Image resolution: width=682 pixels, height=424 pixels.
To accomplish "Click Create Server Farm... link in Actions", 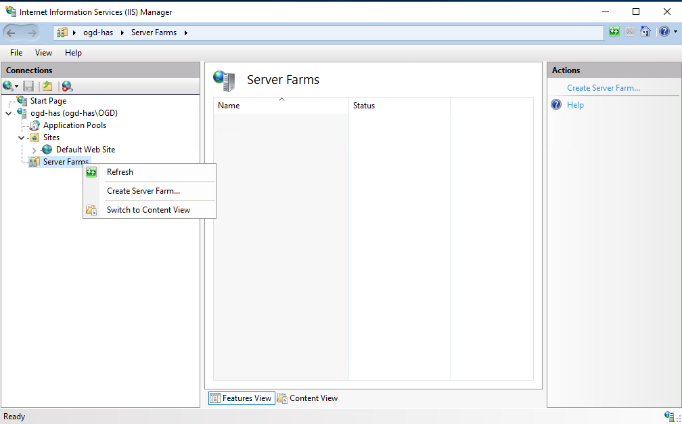I will (x=603, y=88).
